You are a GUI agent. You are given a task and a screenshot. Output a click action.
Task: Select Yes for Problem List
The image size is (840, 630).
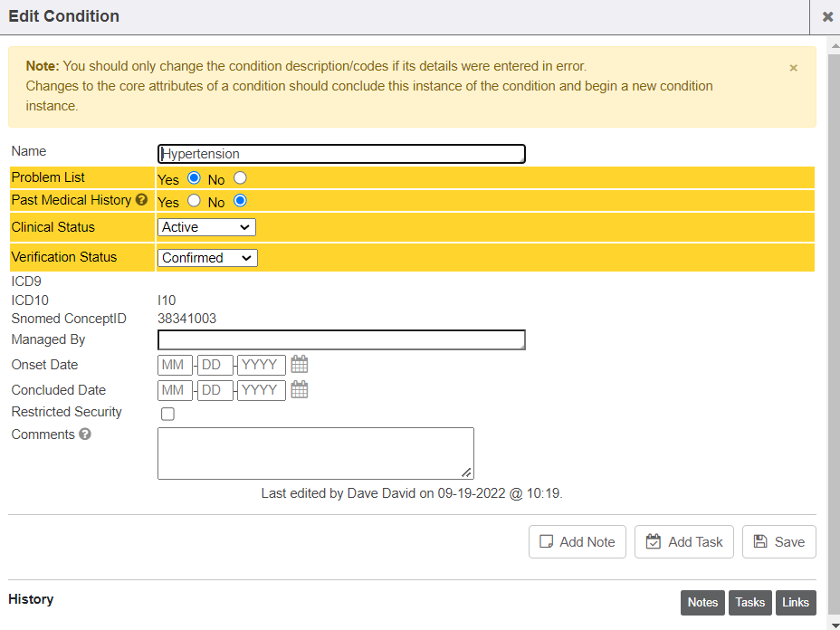pyautogui.click(x=194, y=178)
